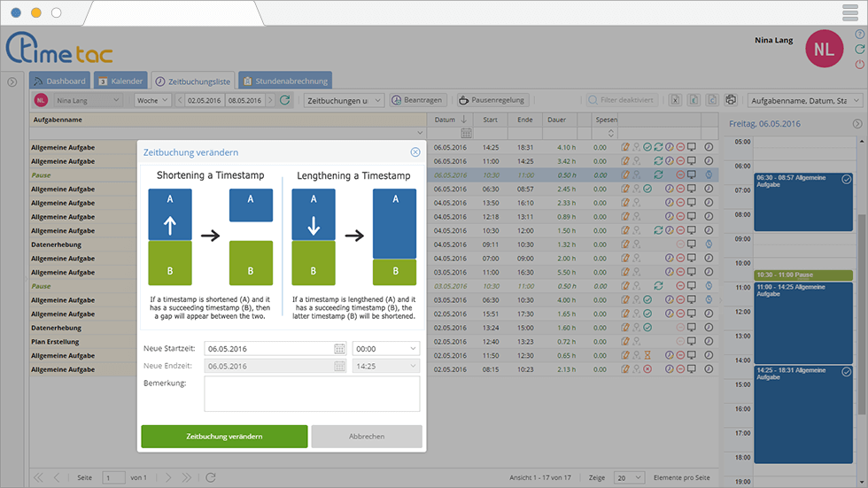The width and height of the screenshot is (868, 488).
Task: Open calendar picker for Neue Startzeit
Action: click(x=339, y=349)
